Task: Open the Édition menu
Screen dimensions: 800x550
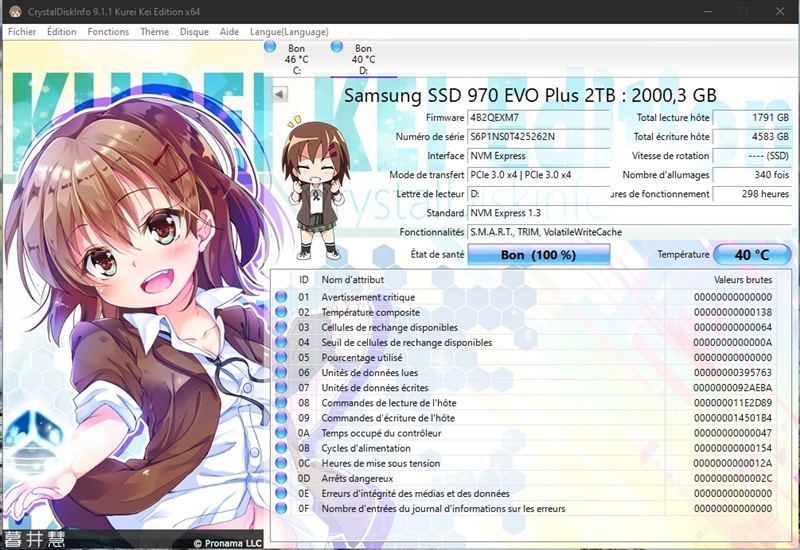Action: (62, 32)
